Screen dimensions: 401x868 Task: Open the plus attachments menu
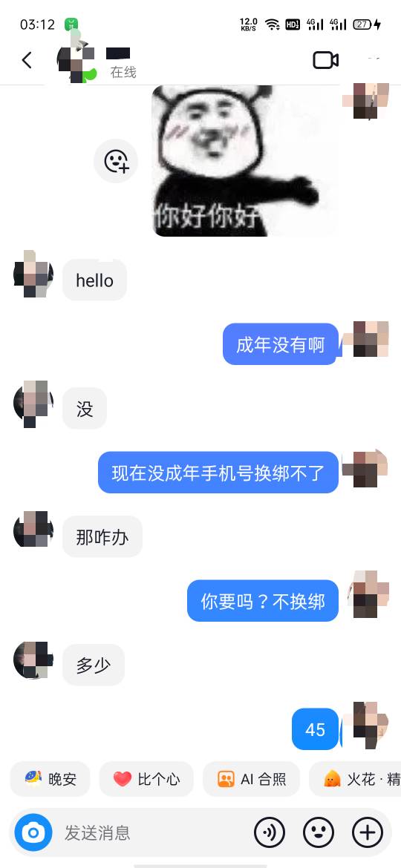(x=368, y=832)
